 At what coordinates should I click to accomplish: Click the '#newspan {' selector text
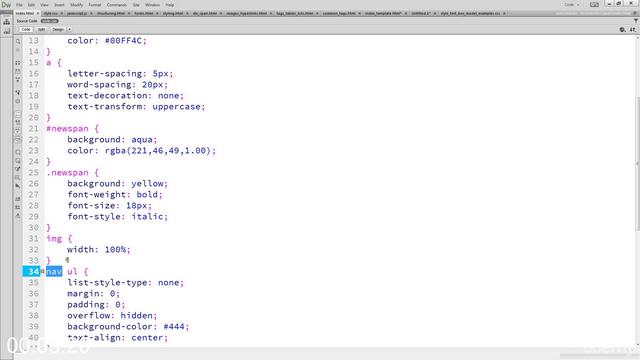(x=73, y=129)
